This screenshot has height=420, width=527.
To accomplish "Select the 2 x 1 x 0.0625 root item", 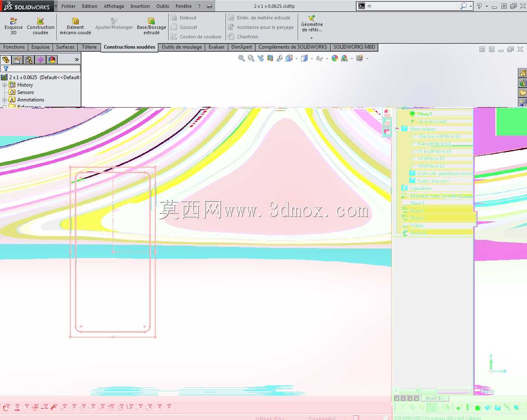I will (x=40, y=77).
